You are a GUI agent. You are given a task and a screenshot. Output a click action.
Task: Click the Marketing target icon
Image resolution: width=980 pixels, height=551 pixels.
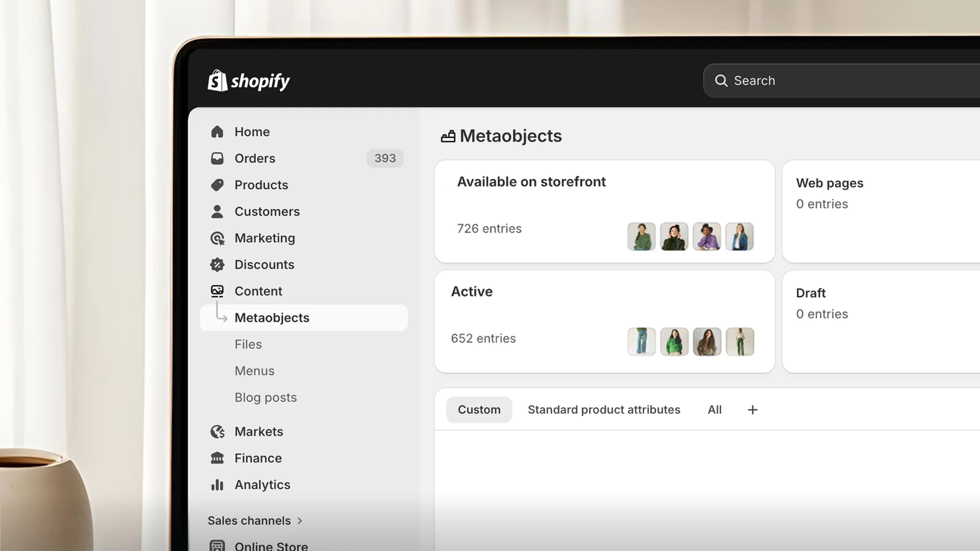[x=217, y=238]
